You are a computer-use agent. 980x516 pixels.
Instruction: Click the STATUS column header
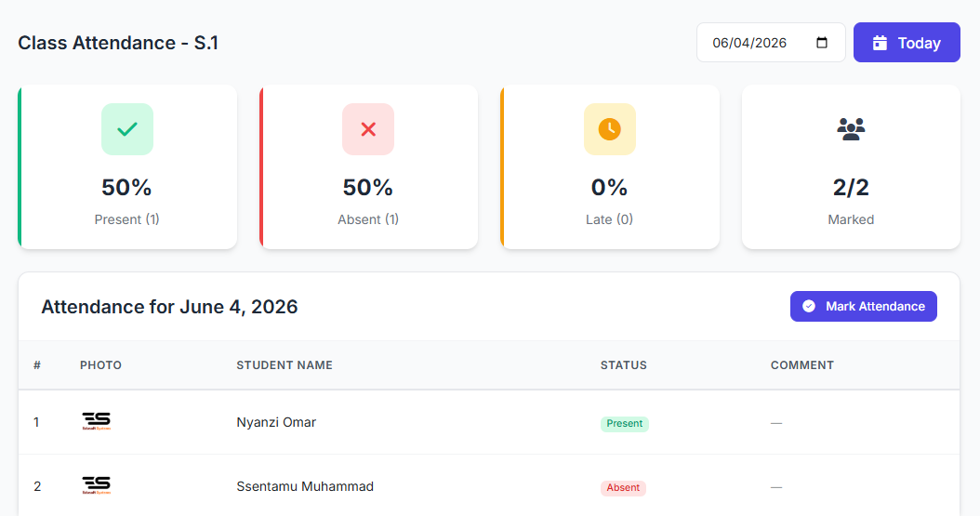[x=624, y=365]
